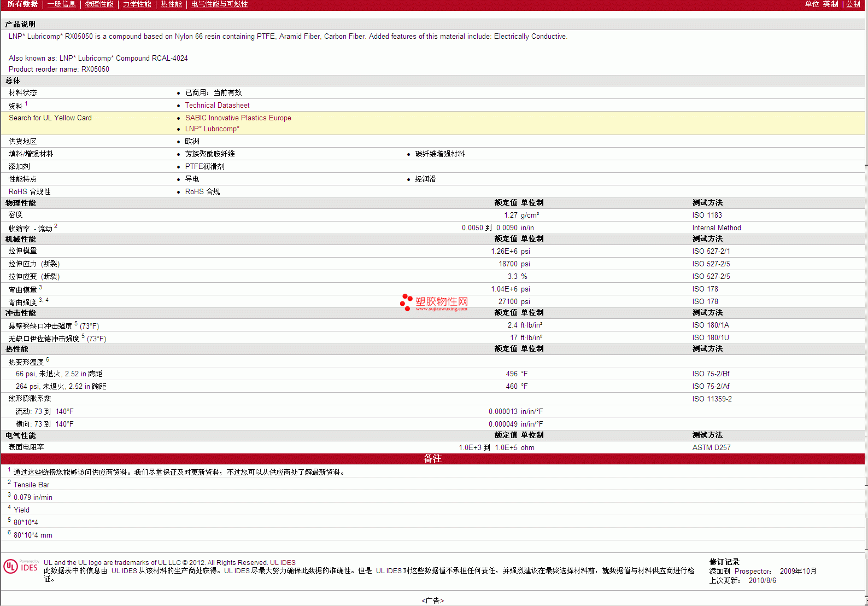This screenshot has width=868, height=606.
Task: Select the ISO 11359-2 method cell
Action: pos(712,399)
